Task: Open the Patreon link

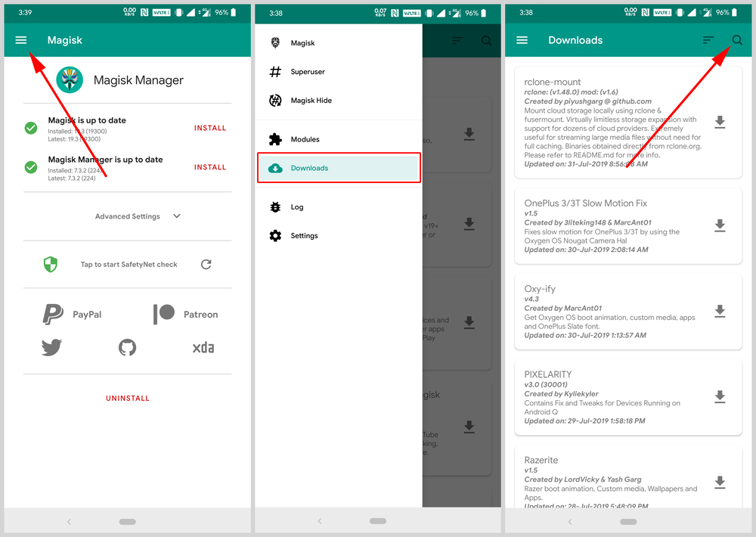Action: (x=186, y=314)
